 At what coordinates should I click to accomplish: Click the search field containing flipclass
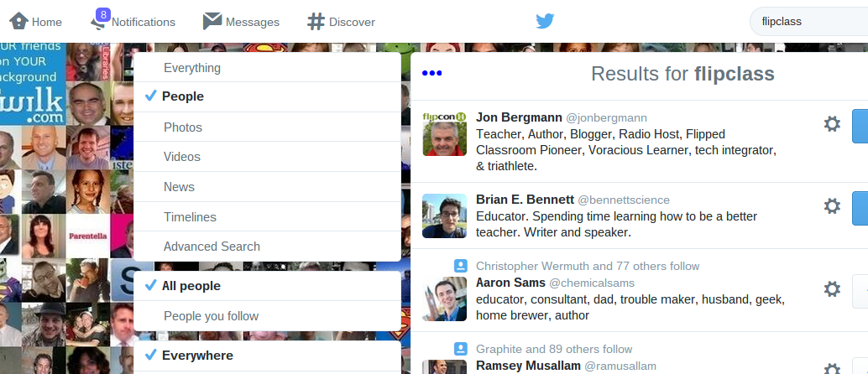tap(808, 22)
